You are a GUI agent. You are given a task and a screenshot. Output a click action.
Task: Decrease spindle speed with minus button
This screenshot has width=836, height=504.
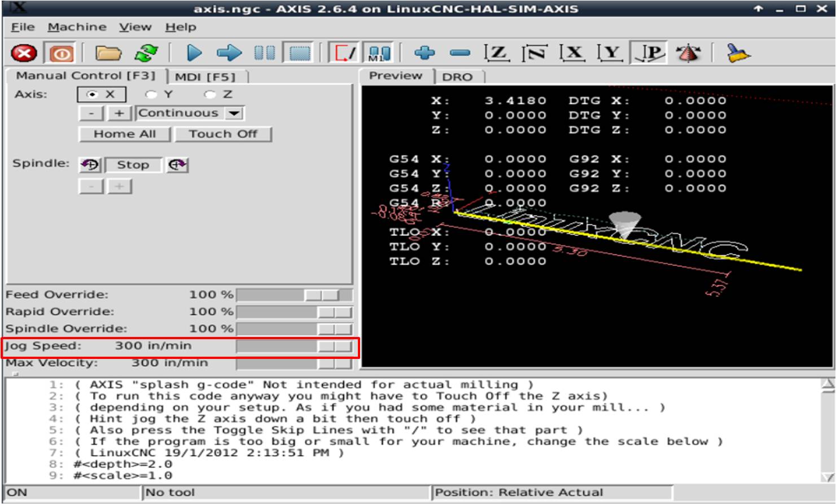tap(91, 186)
